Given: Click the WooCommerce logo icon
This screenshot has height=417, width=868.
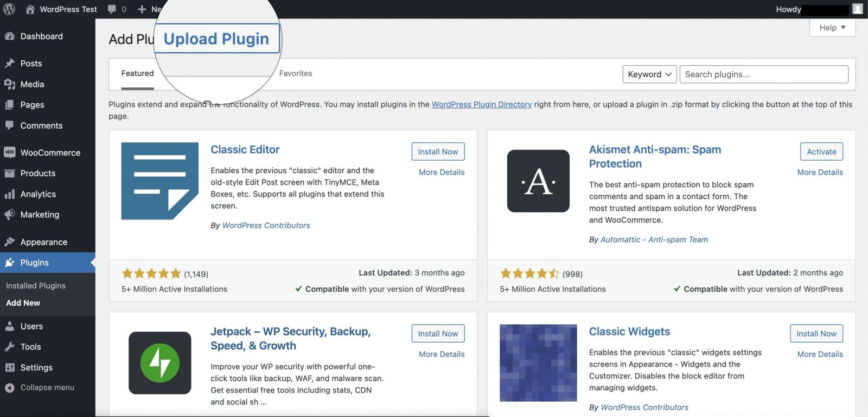Looking at the screenshot, I should [x=9, y=153].
